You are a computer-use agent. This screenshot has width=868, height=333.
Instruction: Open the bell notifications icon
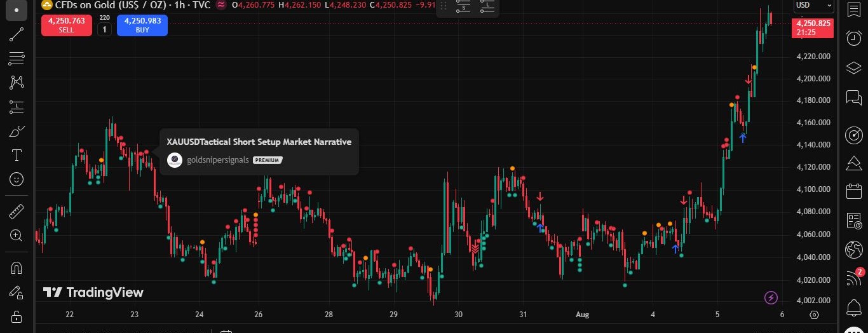click(854, 308)
